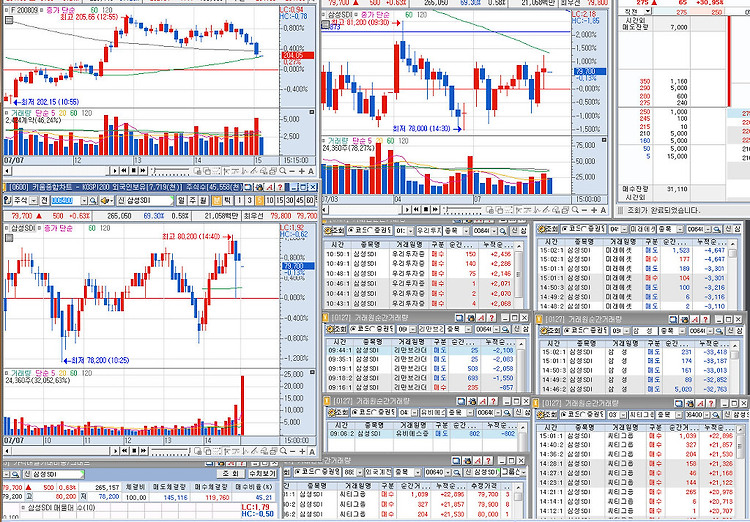The width and height of the screenshot is (750, 522).
Task: Select 코드 radio button in 리만브라더 broker window
Action: pyautogui.click(x=351, y=329)
